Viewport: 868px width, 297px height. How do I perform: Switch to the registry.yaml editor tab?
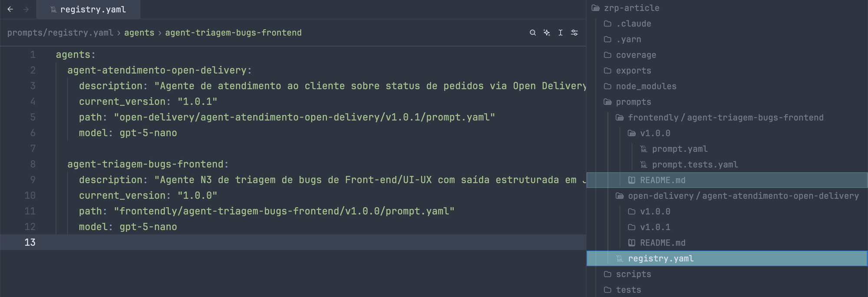point(89,10)
